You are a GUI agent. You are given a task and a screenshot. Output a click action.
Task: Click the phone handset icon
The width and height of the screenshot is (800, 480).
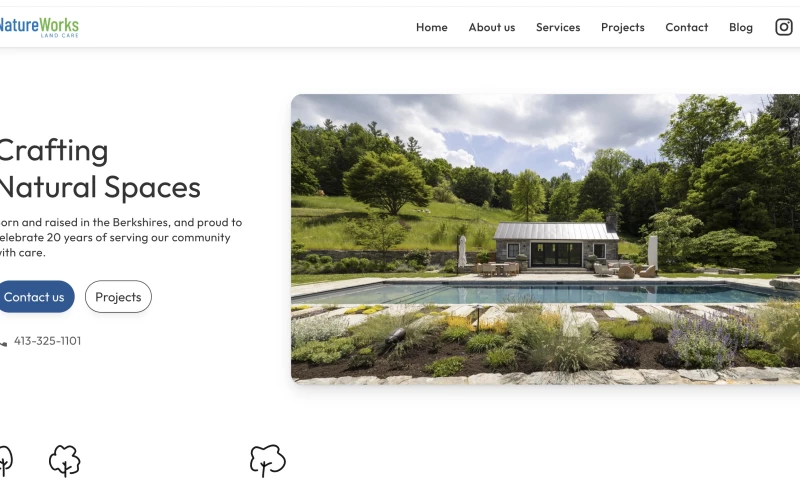pos(3,343)
